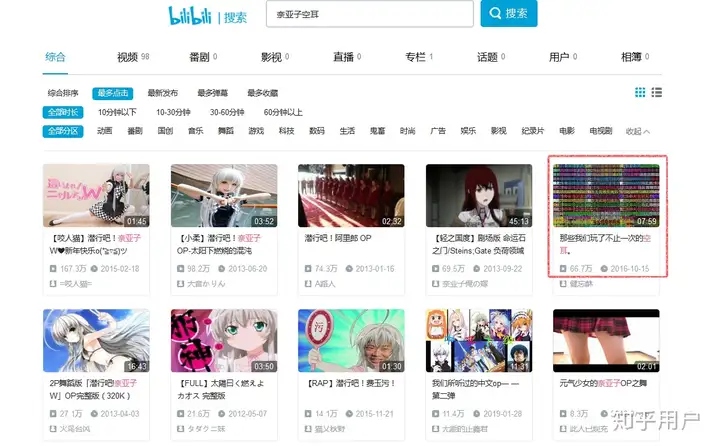Viewport: 720px width, 446px height.
Task: Open the 话题 tab
Action: point(491,57)
